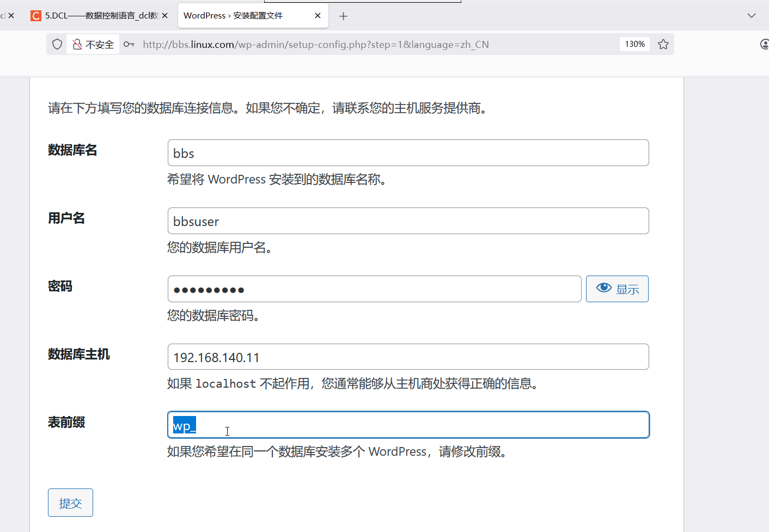The width and height of the screenshot is (769, 532).
Task: Open a new tab with plus button
Action: 343,16
